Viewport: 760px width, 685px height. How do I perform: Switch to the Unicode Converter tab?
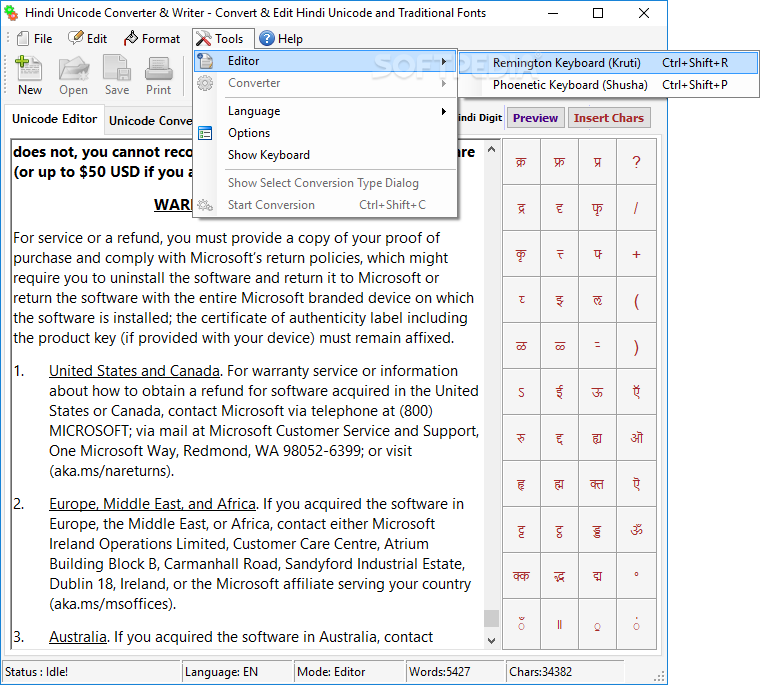tap(149, 121)
